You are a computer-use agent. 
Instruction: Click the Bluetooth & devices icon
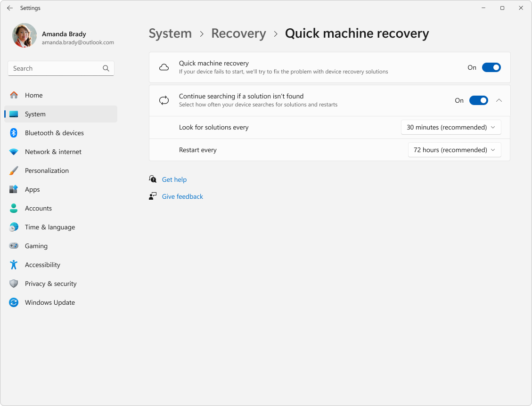(x=14, y=133)
